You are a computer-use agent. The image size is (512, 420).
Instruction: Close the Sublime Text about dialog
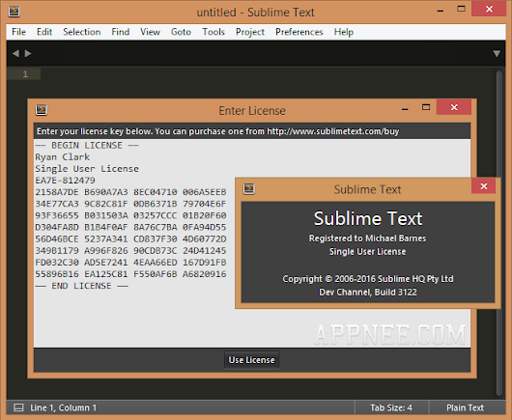pyautogui.click(x=484, y=186)
